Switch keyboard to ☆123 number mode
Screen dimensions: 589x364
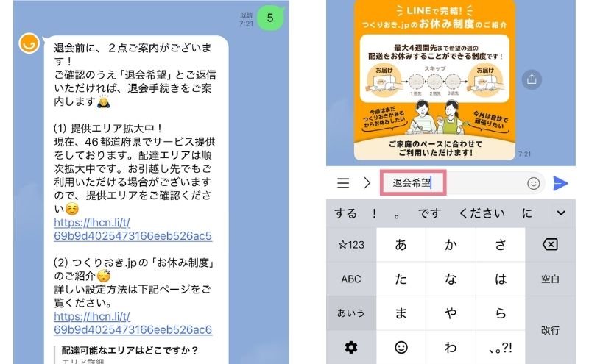pos(351,245)
